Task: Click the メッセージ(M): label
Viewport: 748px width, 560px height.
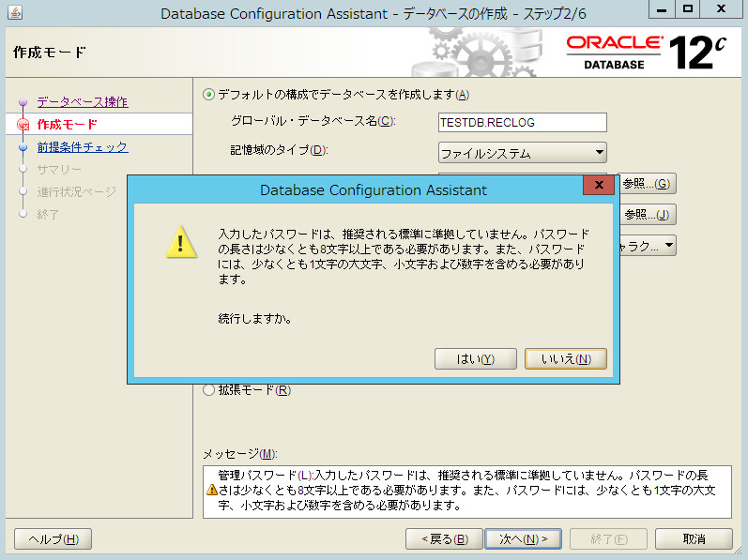Action: [240, 454]
